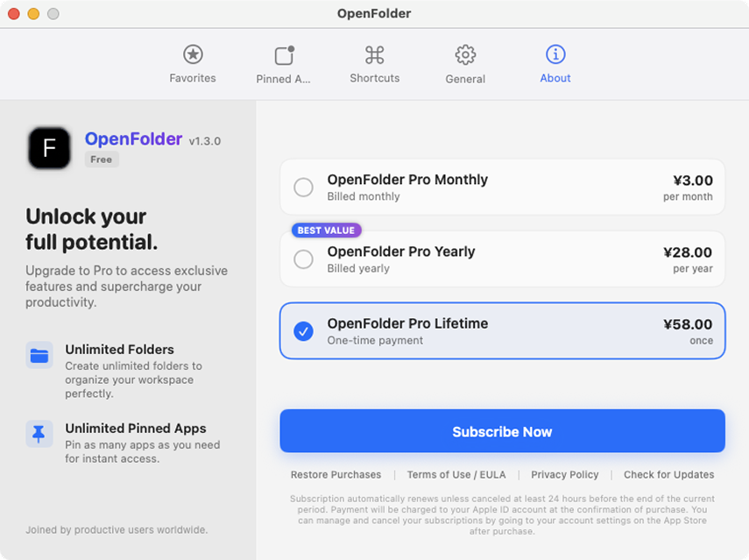The height and width of the screenshot is (560, 749).
Task: Click the ¥3.00 monthly price
Action: click(693, 181)
